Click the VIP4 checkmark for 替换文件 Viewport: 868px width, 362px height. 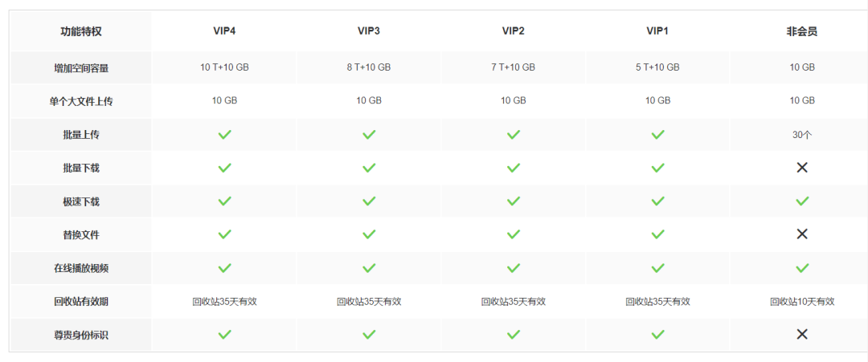point(224,234)
